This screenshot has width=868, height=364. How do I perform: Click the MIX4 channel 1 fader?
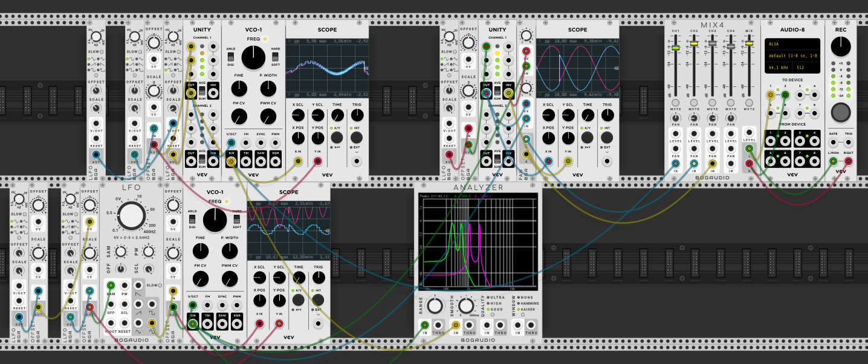675,48
